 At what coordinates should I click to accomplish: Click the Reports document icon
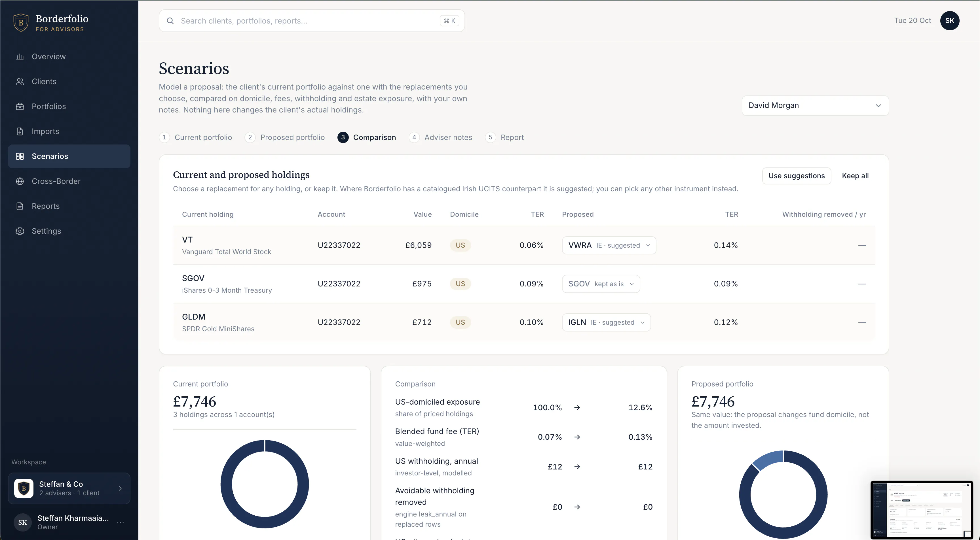point(20,206)
